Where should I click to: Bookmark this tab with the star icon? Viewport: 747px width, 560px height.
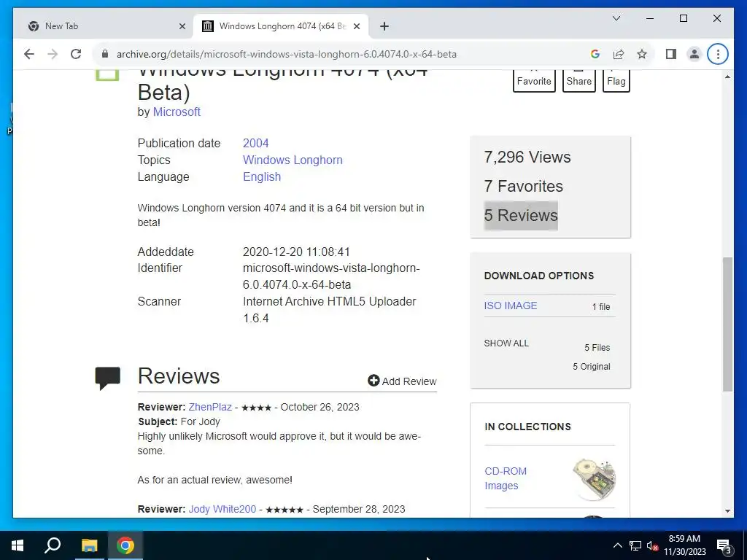[x=642, y=54]
